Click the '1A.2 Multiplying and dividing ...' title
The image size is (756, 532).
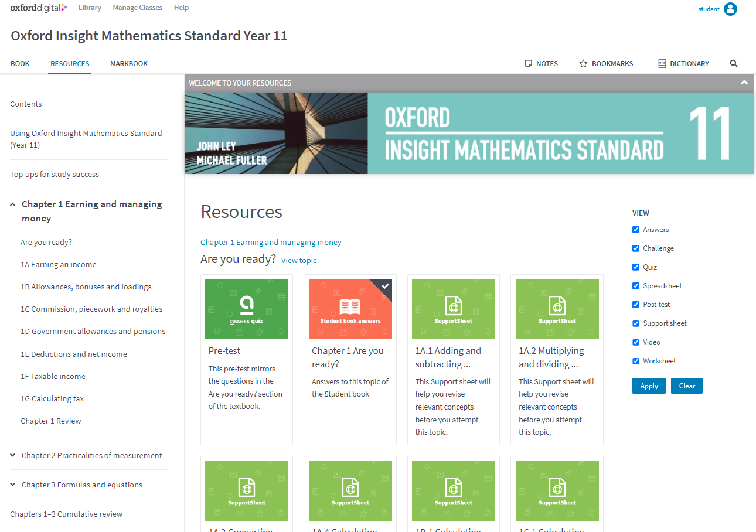point(551,357)
